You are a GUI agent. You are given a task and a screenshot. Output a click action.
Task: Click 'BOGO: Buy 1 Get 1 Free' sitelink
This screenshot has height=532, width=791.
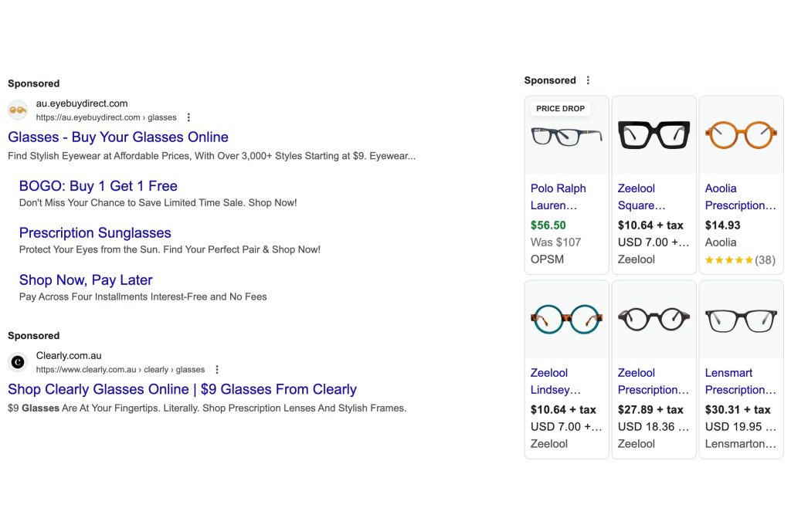coord(98,186)
